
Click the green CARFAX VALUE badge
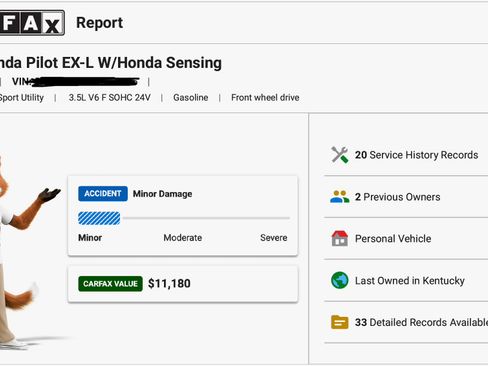pyautogui.click(x=110, y=284)
